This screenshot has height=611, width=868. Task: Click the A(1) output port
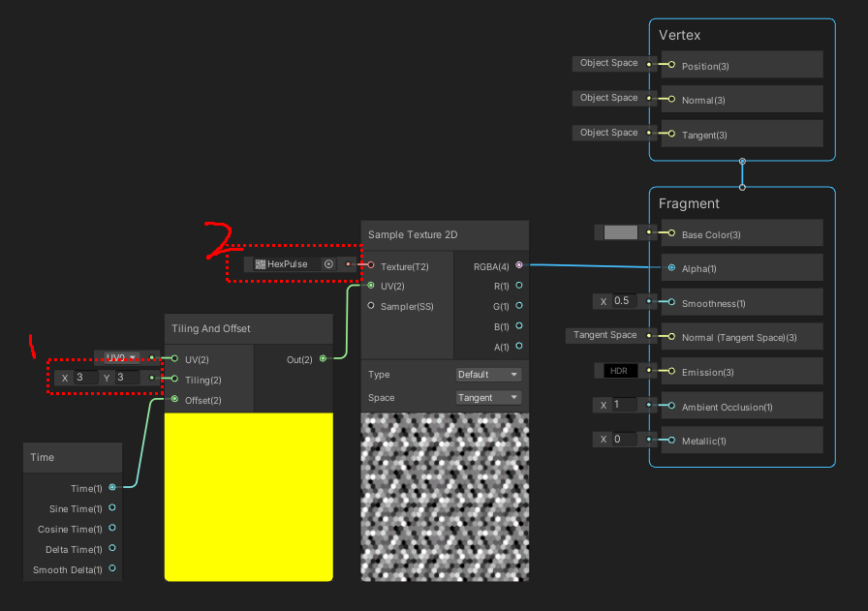[x=519, y=346]
